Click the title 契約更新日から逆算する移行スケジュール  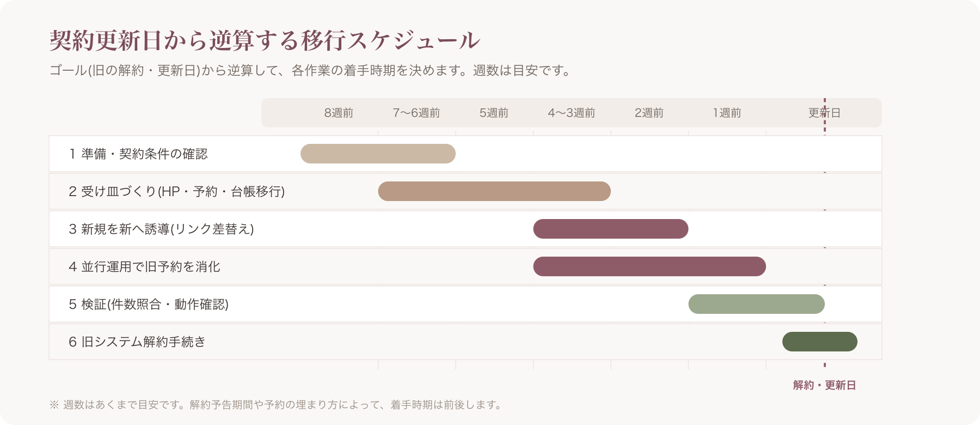[265, 40]
